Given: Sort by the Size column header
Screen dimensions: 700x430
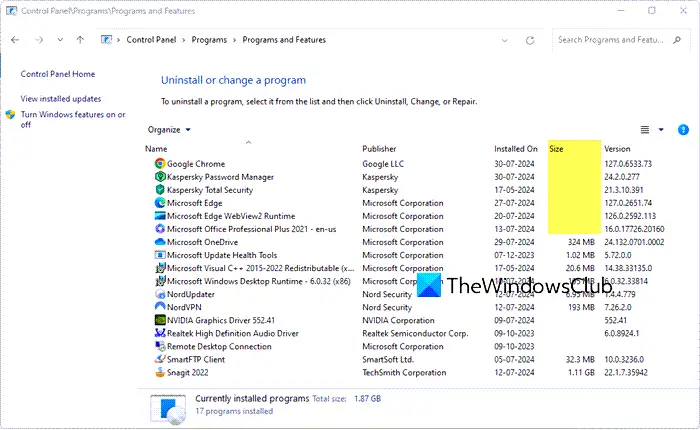Looking at the screenshot, I should click(556, 149).
